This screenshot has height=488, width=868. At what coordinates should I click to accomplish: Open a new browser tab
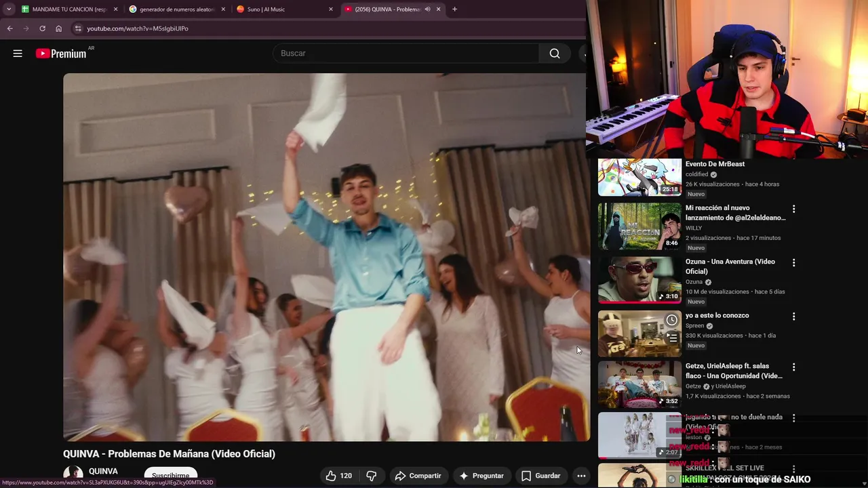[454, 9]
